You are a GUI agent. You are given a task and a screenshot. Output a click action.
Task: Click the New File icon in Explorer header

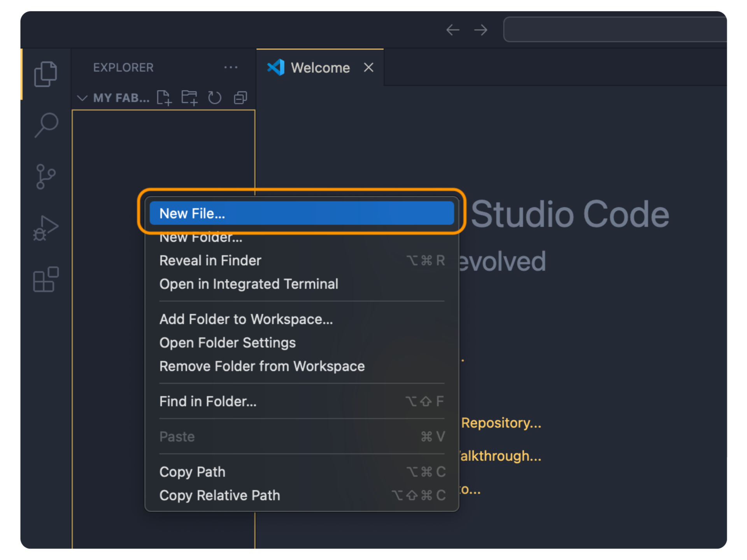pyautogui.click(x=164, y=98)
